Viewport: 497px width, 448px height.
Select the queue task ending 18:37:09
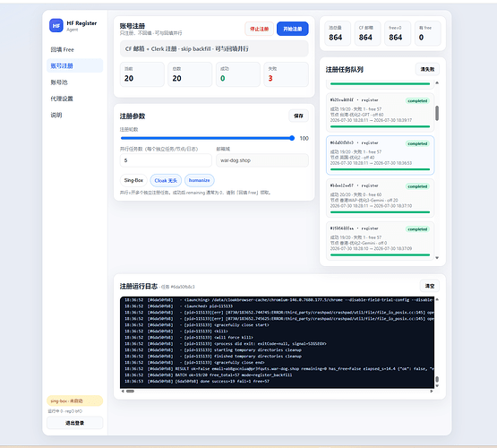pyautogui.click(x=380, y=241)
